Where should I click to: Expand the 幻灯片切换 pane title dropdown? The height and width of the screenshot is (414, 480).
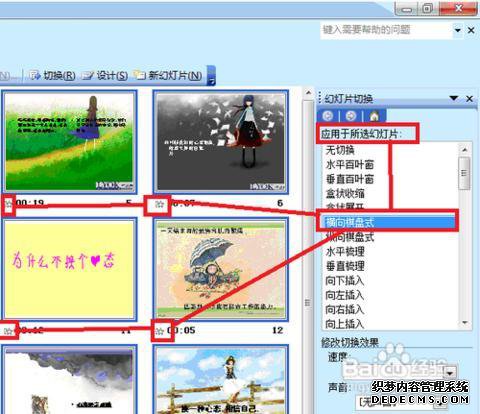point(454,98)
